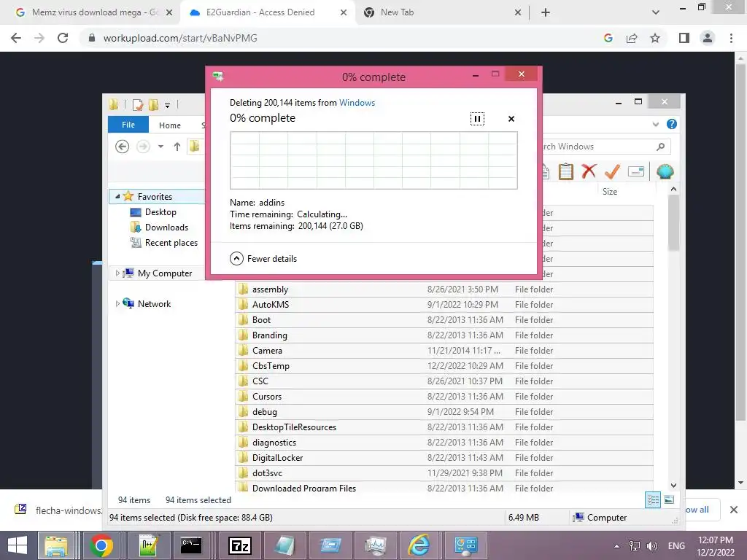Click the Classic Shell settings icon
The height and width of the screenshot is (560, 747).
point(665,171)
